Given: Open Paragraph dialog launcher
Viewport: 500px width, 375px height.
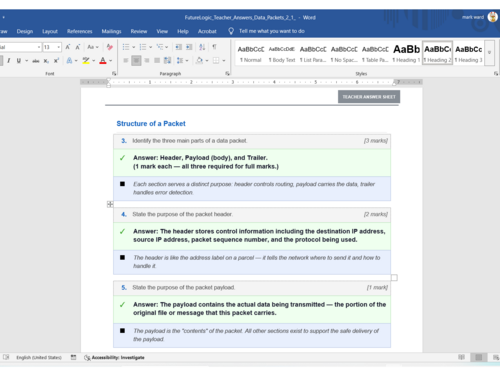Looking at the screenshot, I should click(228, 73).
